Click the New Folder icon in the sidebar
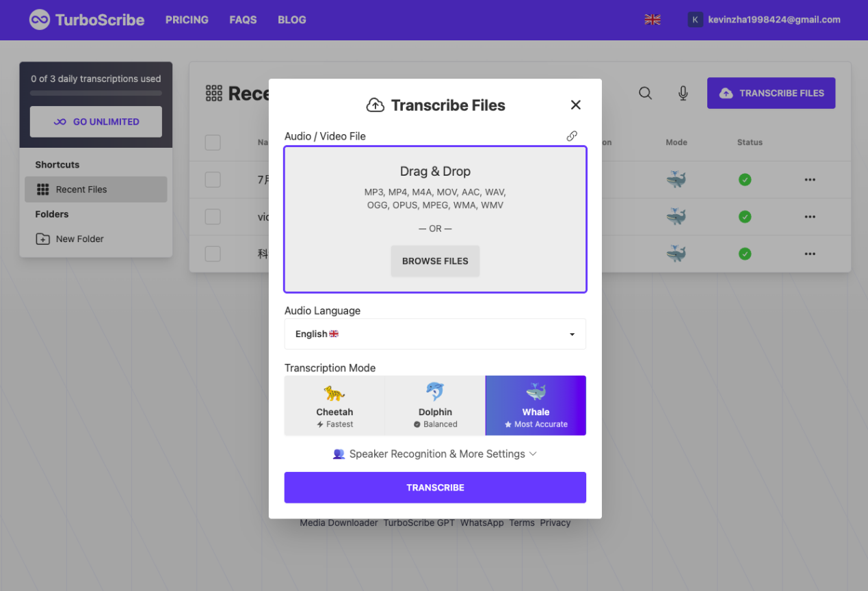868x591 pixels. [42, 239]
